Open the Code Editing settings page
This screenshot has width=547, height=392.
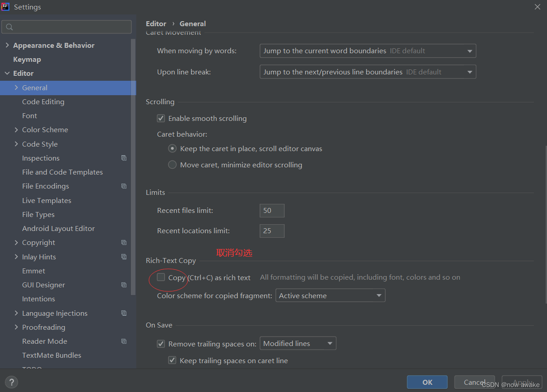pyautogui.click(x=43, y=101)
